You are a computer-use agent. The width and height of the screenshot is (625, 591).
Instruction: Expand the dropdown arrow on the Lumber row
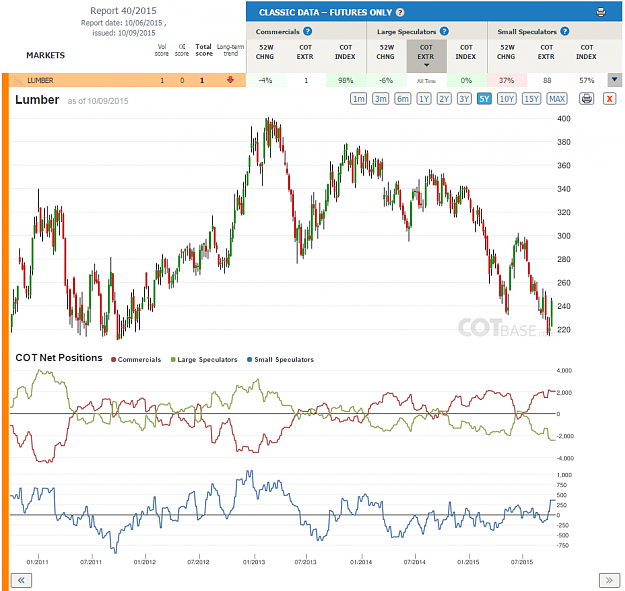click(615, 80)
